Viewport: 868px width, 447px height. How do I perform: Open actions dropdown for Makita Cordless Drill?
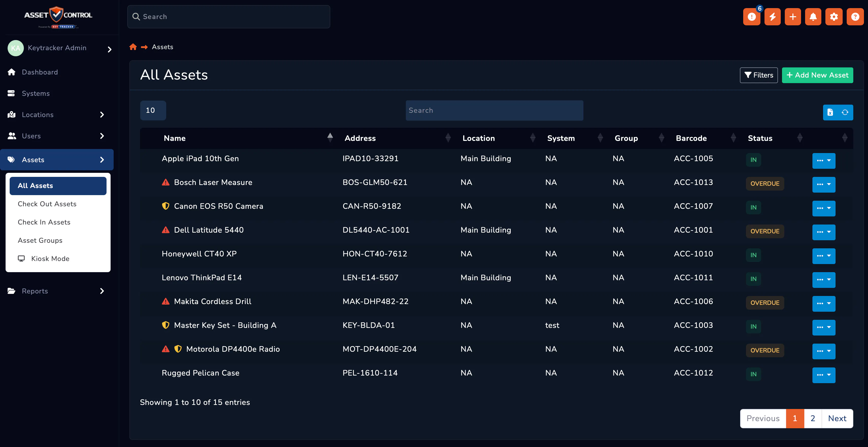[824, 304]
